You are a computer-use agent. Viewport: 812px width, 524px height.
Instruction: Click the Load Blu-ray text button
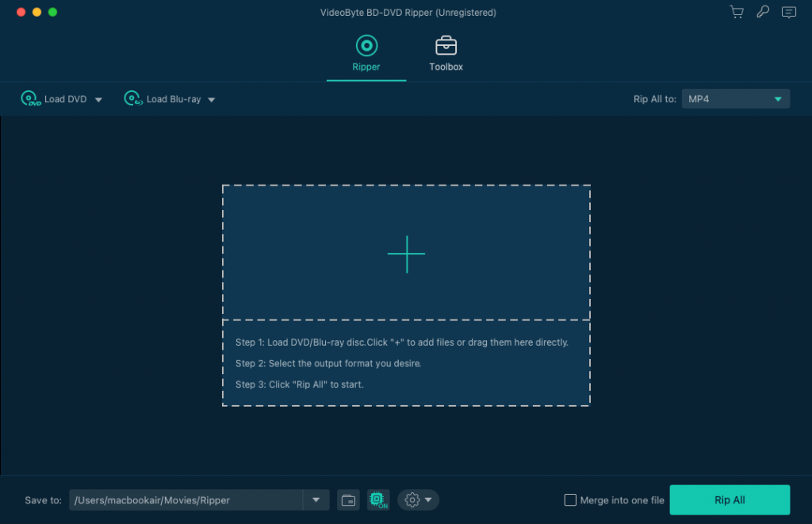coord(174,99)
